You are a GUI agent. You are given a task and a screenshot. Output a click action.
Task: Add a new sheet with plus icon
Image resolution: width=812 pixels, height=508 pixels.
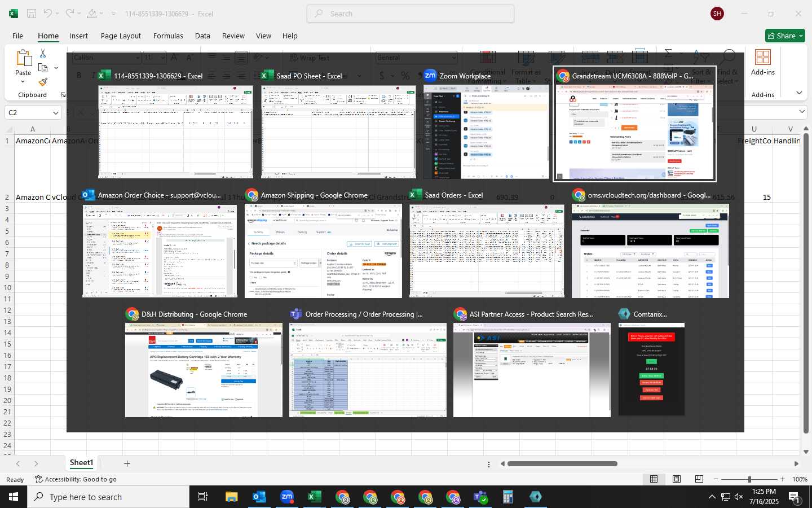pyautogui.click(x=127, y=463)
